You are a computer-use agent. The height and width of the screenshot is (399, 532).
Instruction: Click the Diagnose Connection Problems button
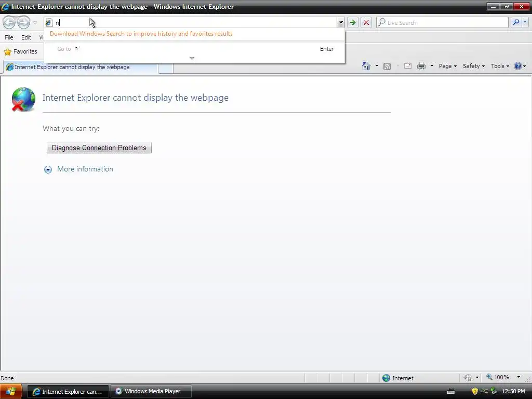tap(99, 148)
